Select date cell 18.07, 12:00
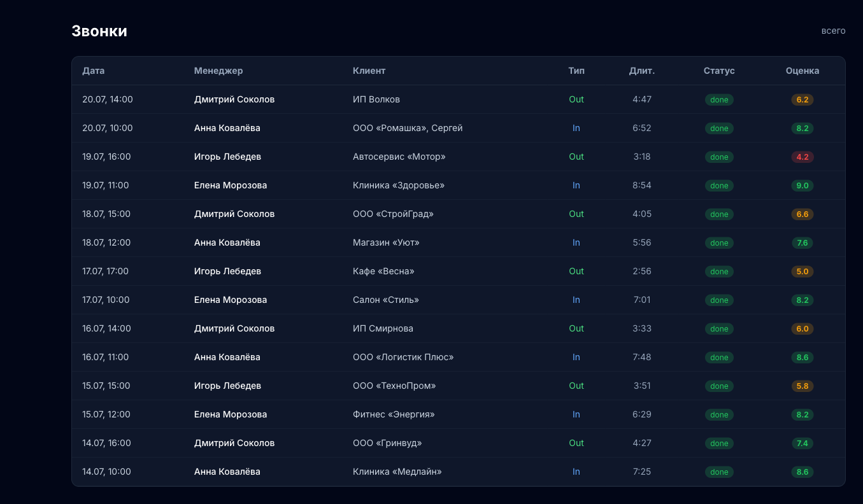 click(106, 242)
